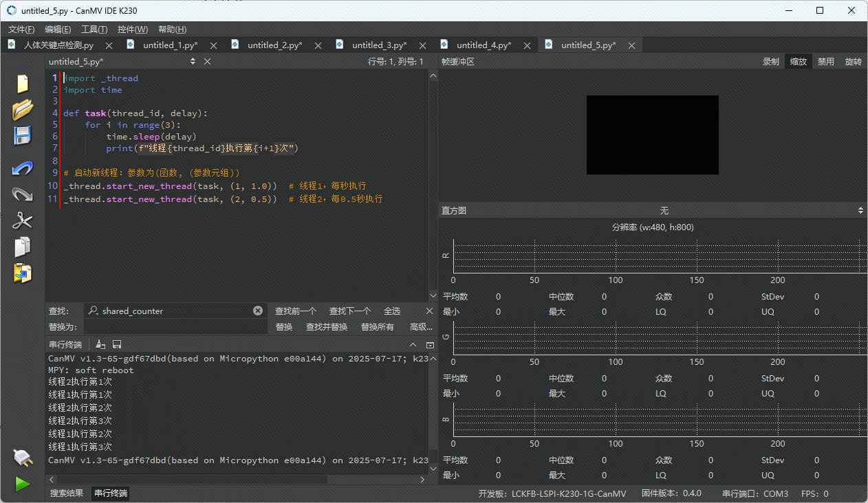This screenshot has width=868, height=503.
Task: Switch to 搜索结果 bottom tab
Action: pyautogui.click(x=67, y=493)
